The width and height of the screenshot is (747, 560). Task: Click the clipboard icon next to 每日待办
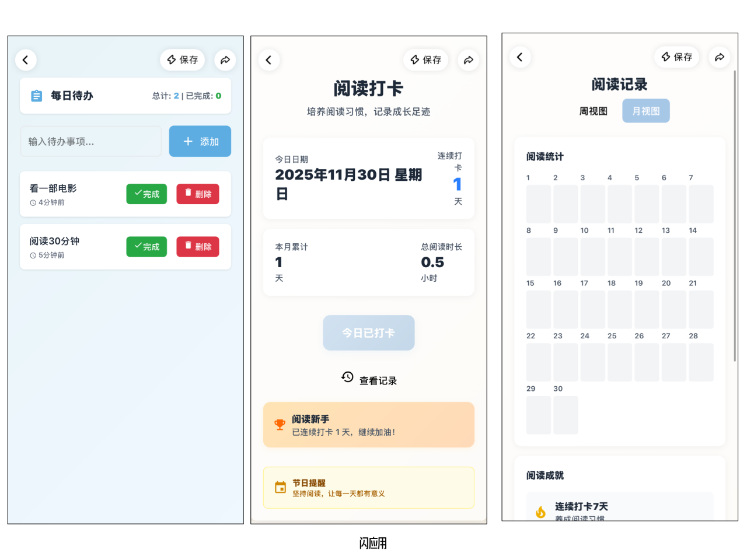click(38, 96)
